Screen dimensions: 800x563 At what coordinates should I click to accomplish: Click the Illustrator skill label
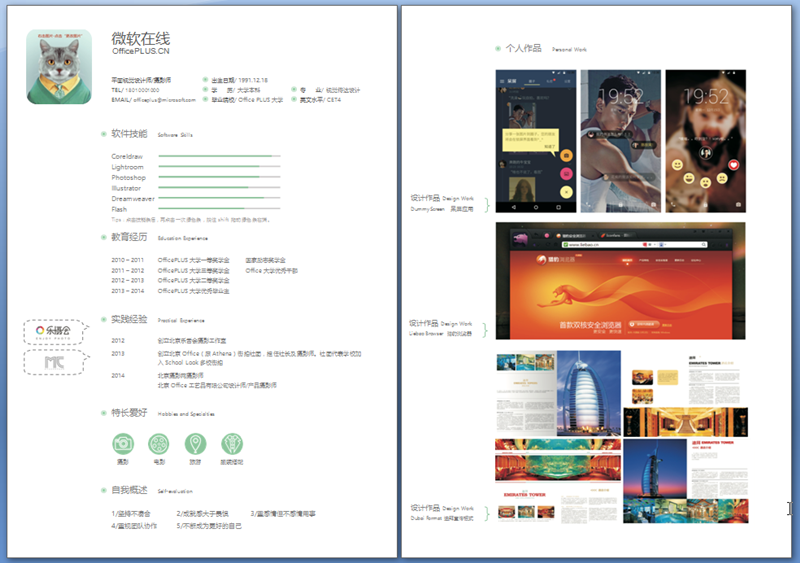click(126, 188)
